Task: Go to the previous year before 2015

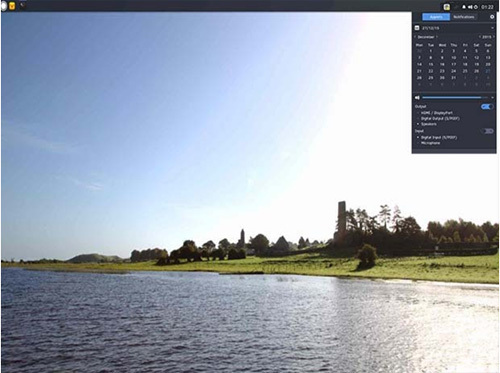Action: [480, 37]
